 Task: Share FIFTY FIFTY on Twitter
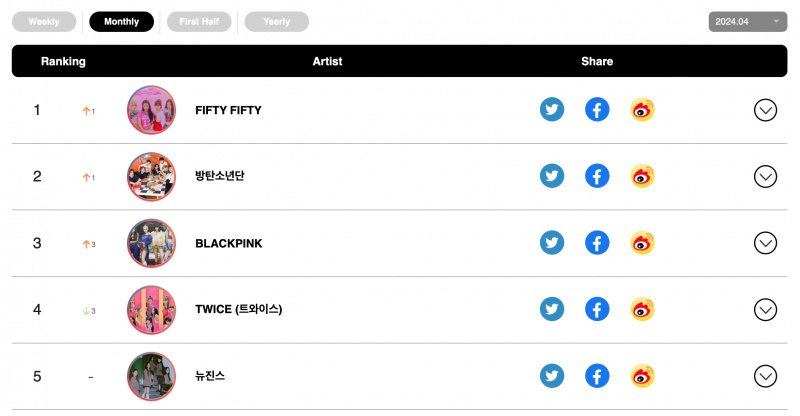pyautogui.click(x=552, y=110)
